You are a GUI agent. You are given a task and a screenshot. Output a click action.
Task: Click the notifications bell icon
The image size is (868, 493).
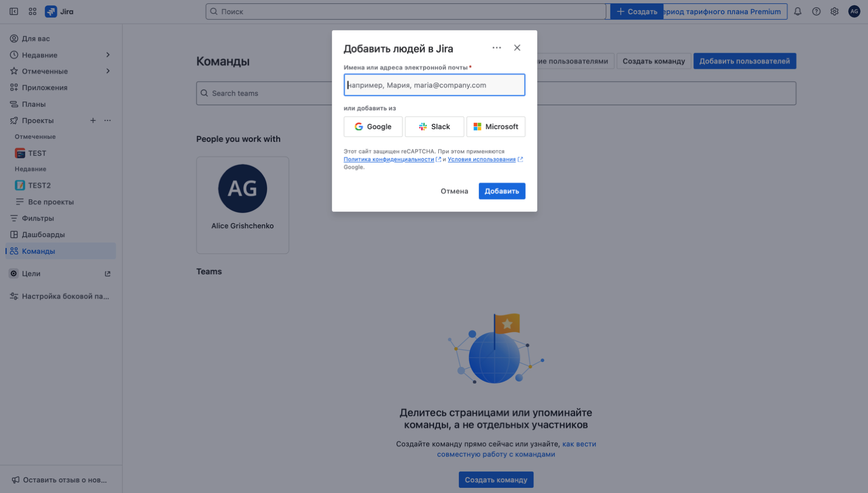(x=798, y=12)
